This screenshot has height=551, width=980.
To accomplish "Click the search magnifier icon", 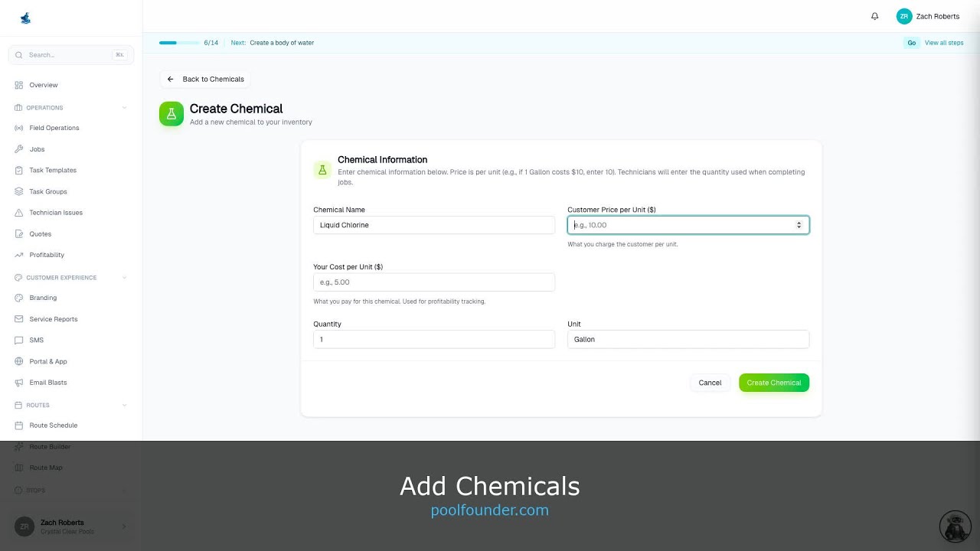I will 19,55.
